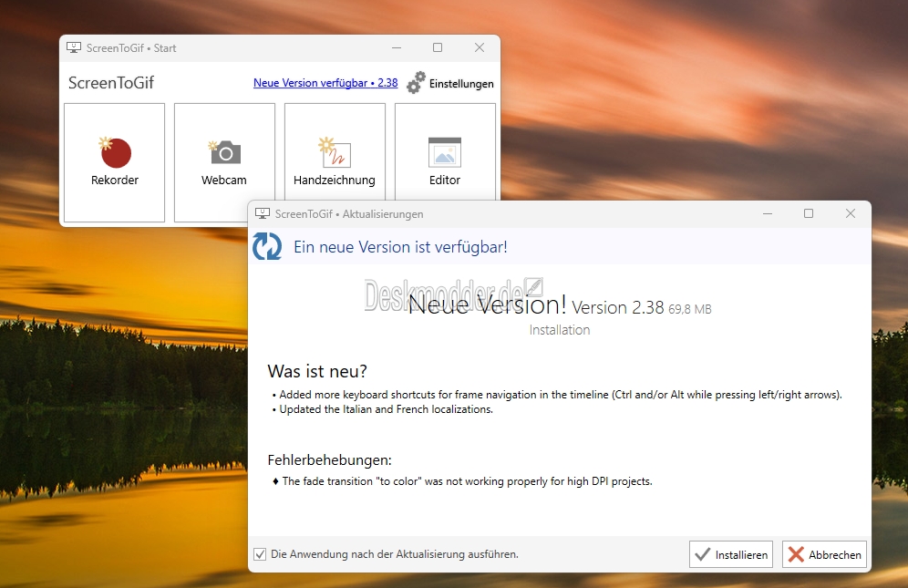The width and height of the screenshot is (908, 588).
Task: Click the 'Was ist neu?' heading
Action: pyautogui.click(x=317, y=371)
